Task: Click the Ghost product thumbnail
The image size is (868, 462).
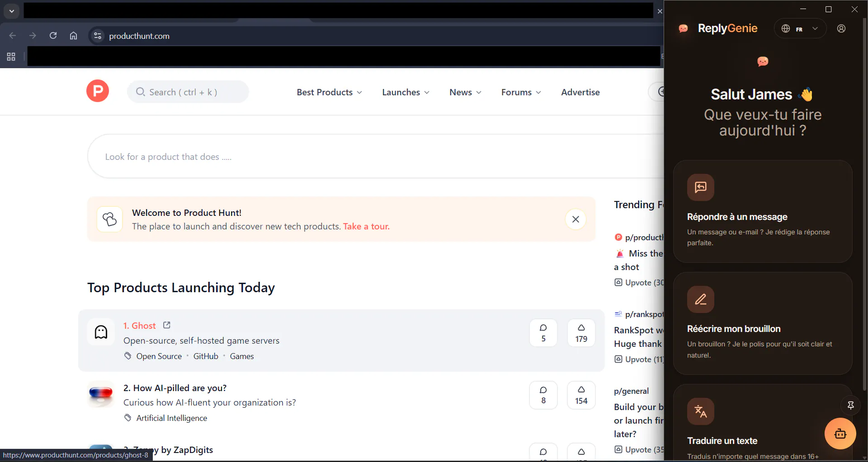Action: coord(101,332)
